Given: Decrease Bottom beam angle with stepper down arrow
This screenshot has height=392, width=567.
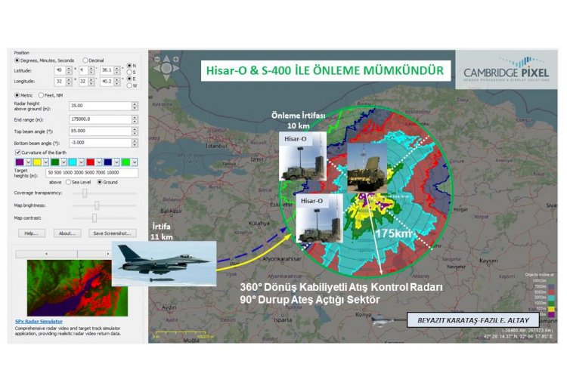Looking at the screenshot, I should pyautogui.click(x=135, y=145).
